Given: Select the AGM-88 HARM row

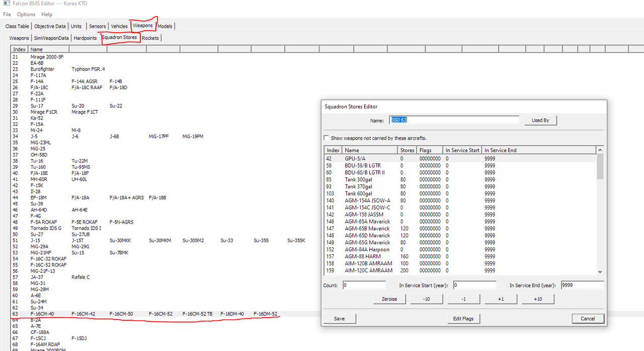Looking at the screenshot, I should click(460, 256).
